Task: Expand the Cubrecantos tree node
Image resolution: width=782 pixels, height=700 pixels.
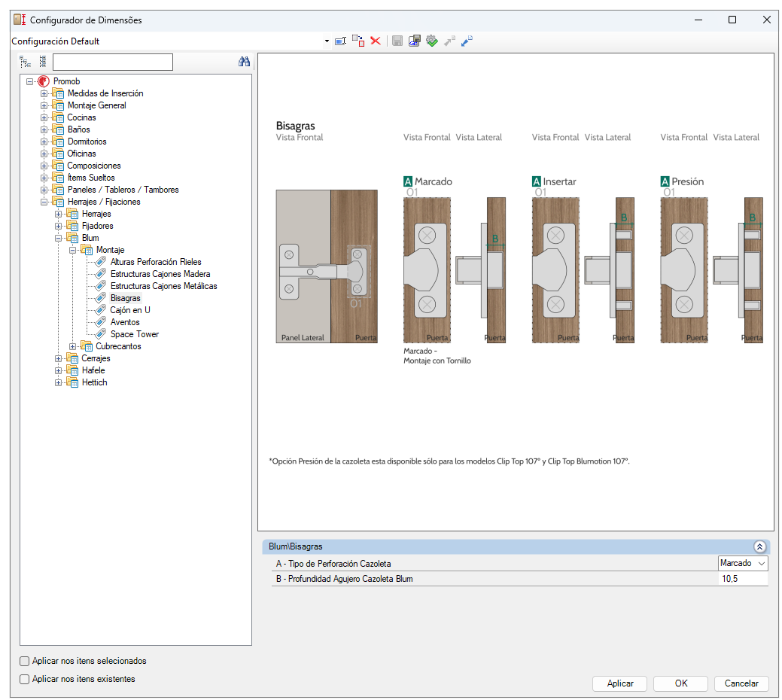Action: click(73, 346)
